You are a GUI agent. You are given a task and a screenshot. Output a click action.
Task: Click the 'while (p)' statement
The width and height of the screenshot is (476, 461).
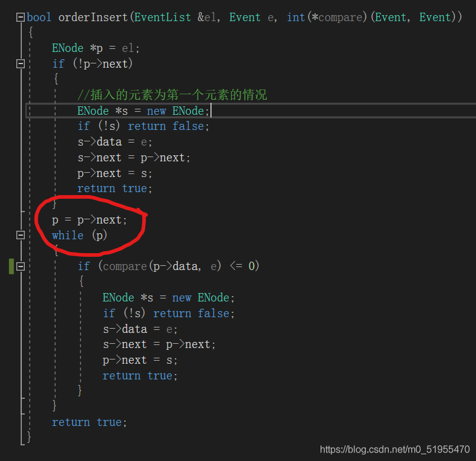80,236
